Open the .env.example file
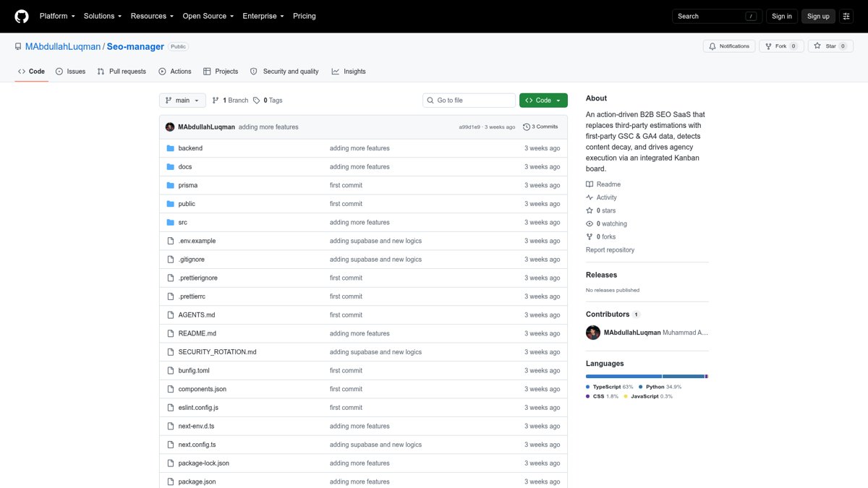 tap(197, 241)
